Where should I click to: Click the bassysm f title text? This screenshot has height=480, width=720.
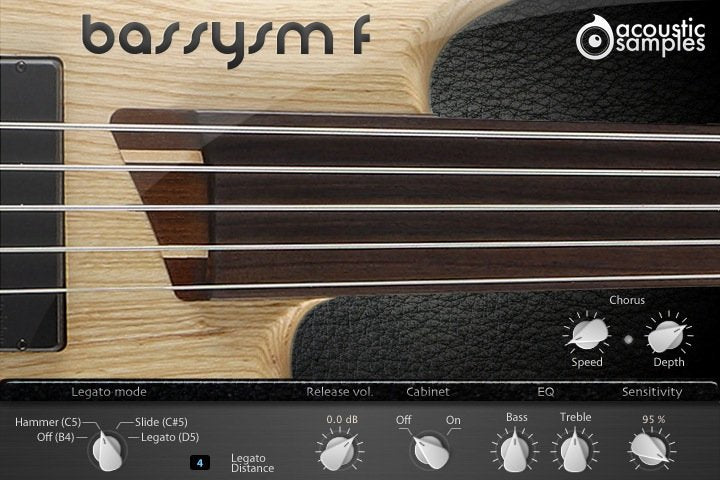point(226,37)
